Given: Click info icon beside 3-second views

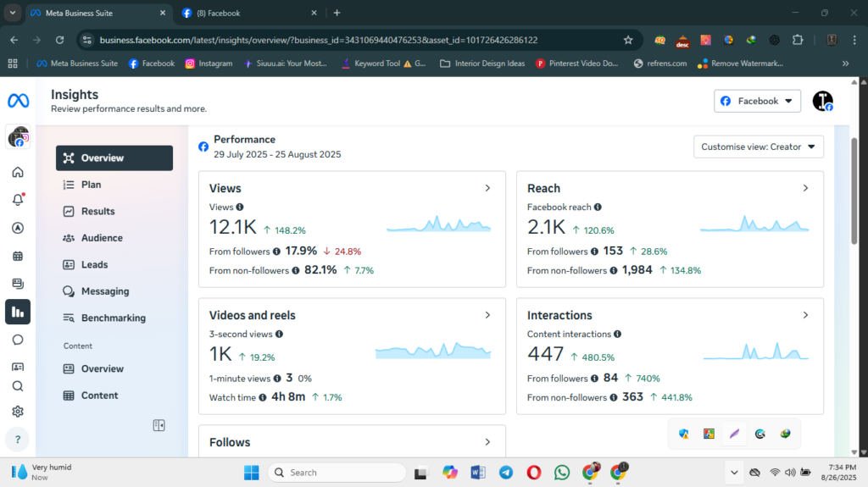Looking at the screenshot, I should [x=280, y=335].
